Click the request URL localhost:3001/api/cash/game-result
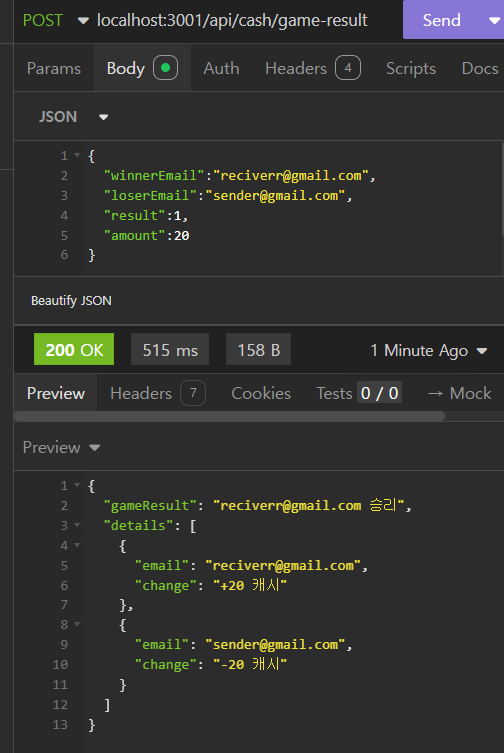The width and height of the screenshot is (504, 753). click(232, 20)
